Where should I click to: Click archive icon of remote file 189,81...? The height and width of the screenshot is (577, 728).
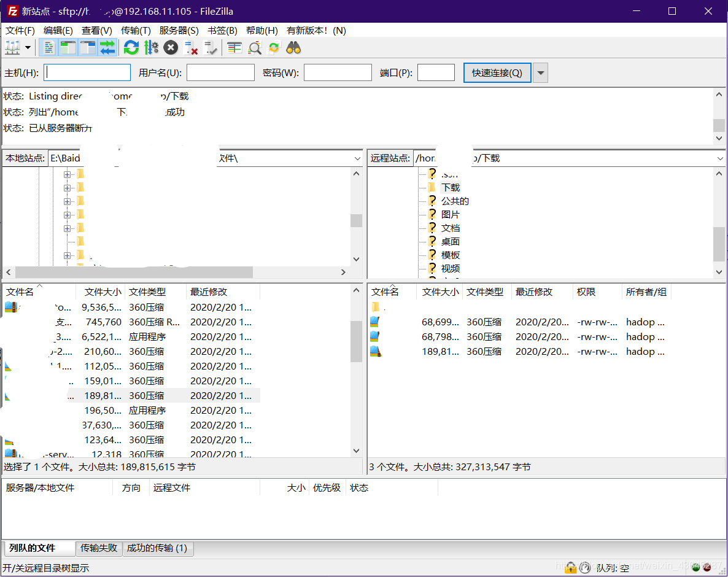click(x=375, y=351)
